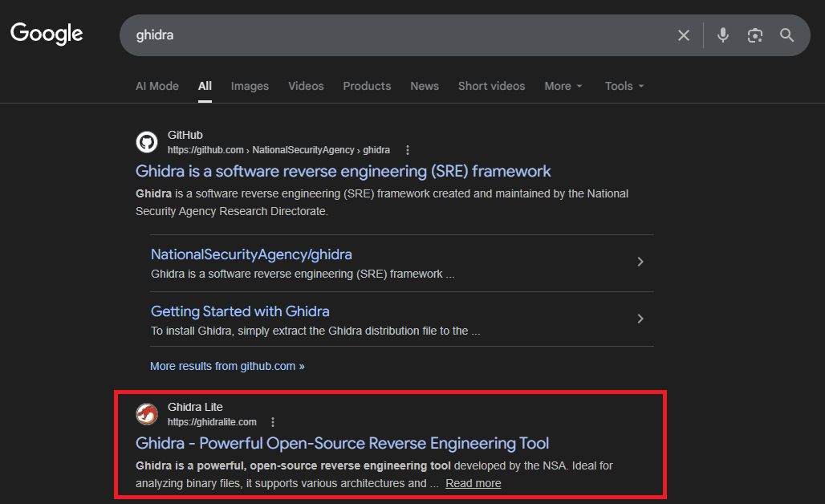Click the Google logo
825x504 pixels.
47,35
